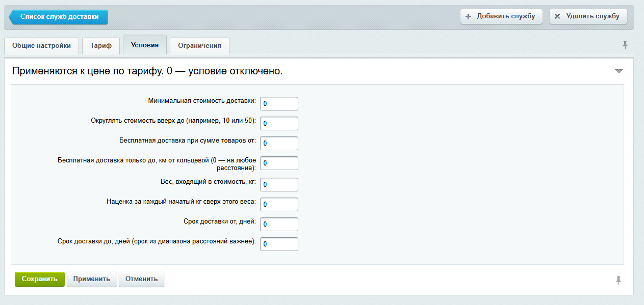Save settings with the Сохранить button
The image size is (644, 305).
click(40, 279)
